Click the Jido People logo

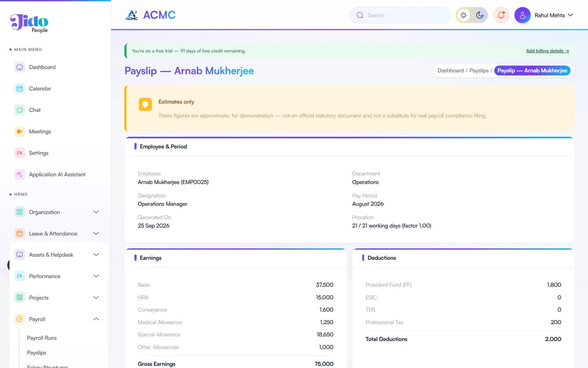[x=29, y=24]
